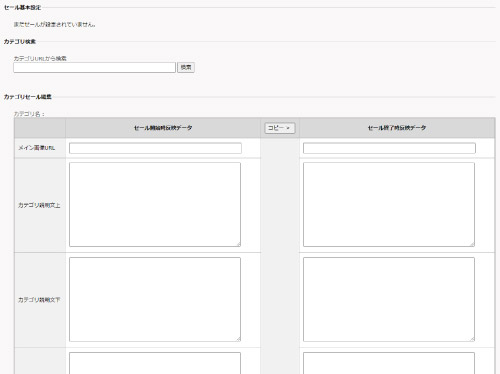
Task: Click the カテゴリ説明文下 row label
Action: [39, 300]
